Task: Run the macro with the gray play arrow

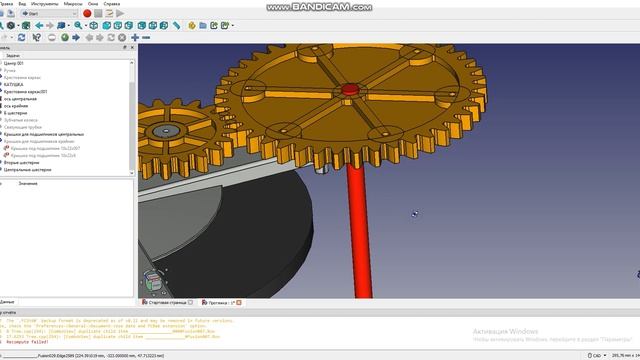Action: click(120, 13)
